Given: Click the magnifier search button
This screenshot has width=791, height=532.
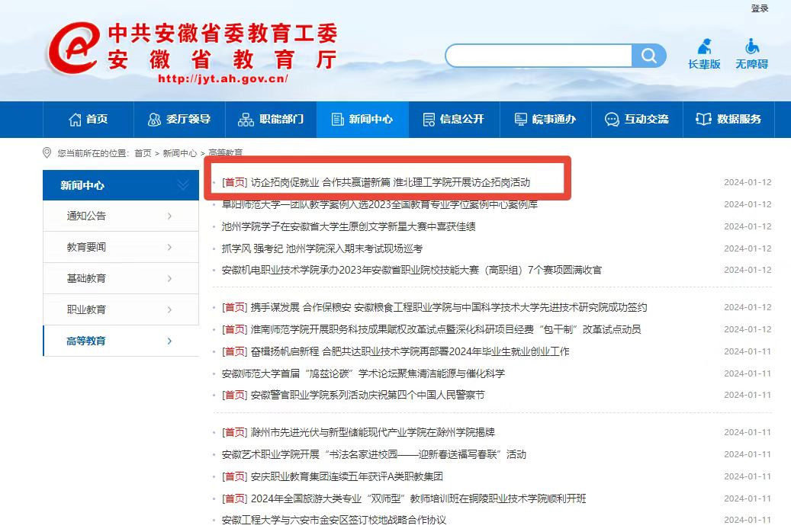Looking at the screenshot, I should point(649,56).
